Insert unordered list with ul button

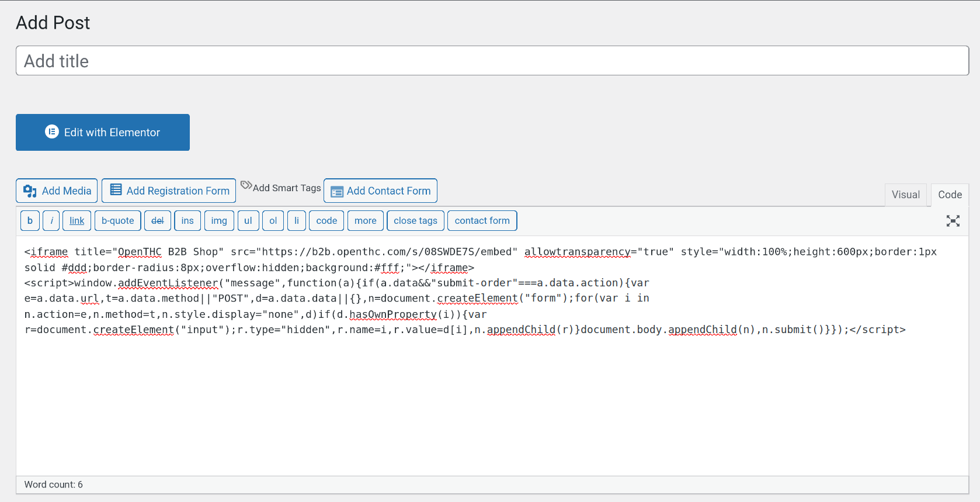248,220
